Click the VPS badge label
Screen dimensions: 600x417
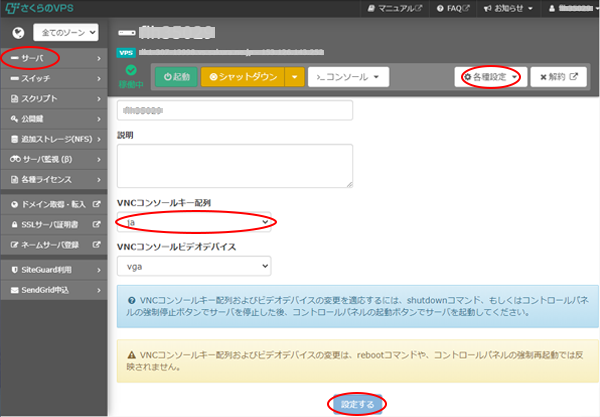(126, 53)
